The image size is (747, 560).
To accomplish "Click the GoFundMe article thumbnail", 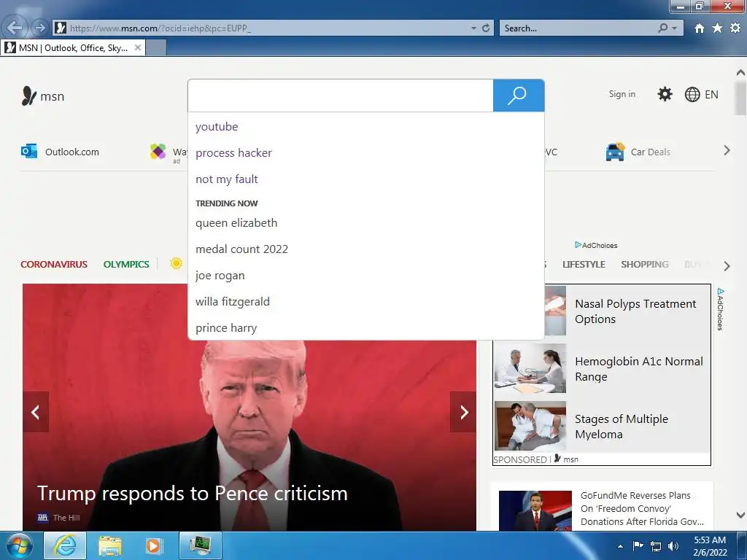I will pos(535,510).
